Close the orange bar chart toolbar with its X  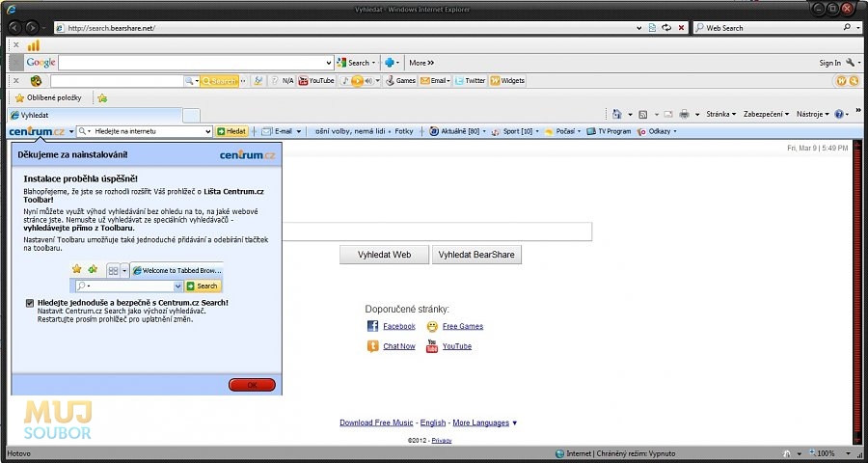pos(16,45)
